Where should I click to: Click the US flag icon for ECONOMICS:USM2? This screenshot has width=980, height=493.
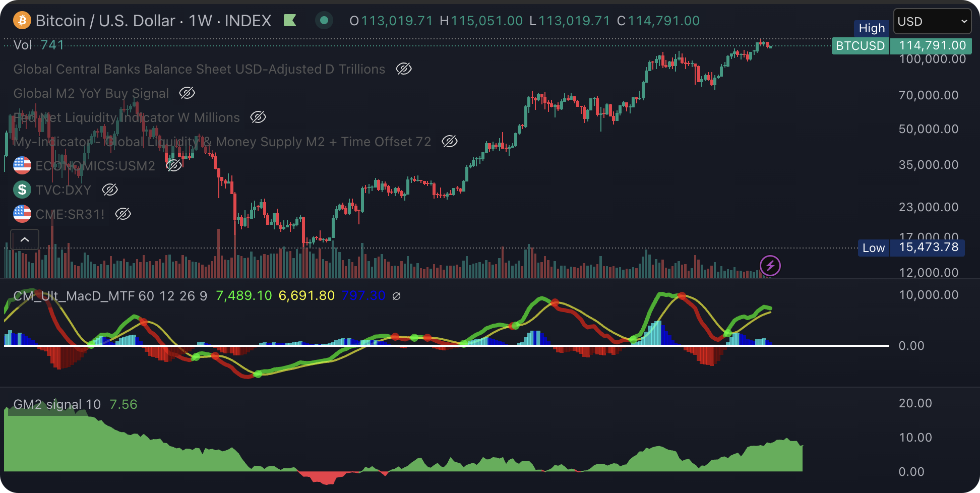[22, 165]
